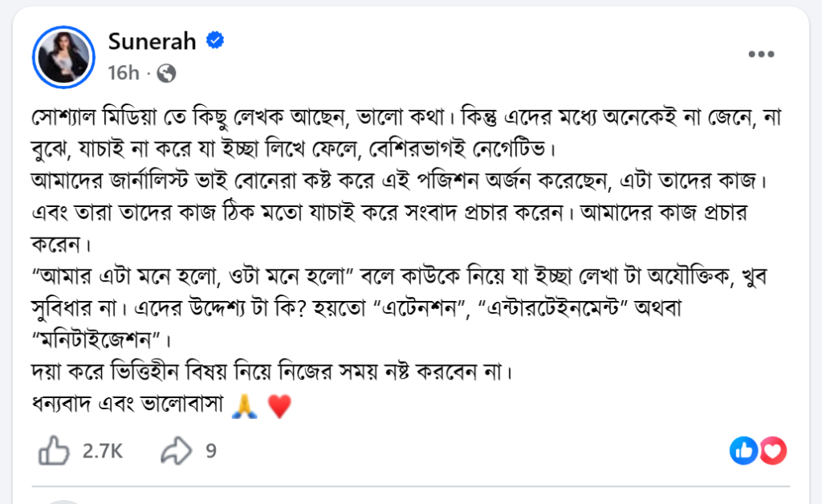Image resolution: width=822 pixels, height=504 pixels.
Task: Open the three-dot post options menu
Action: pos(760,55)
